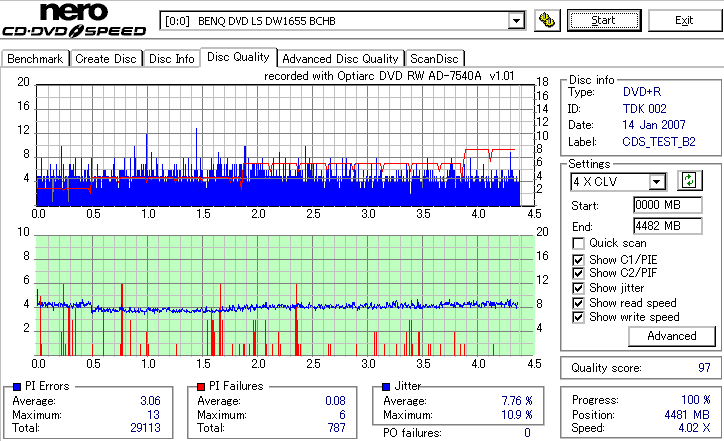Open the 4 X CLV speed dropdown
Viewport: 724px width, 441px height.
pos(656,182)
